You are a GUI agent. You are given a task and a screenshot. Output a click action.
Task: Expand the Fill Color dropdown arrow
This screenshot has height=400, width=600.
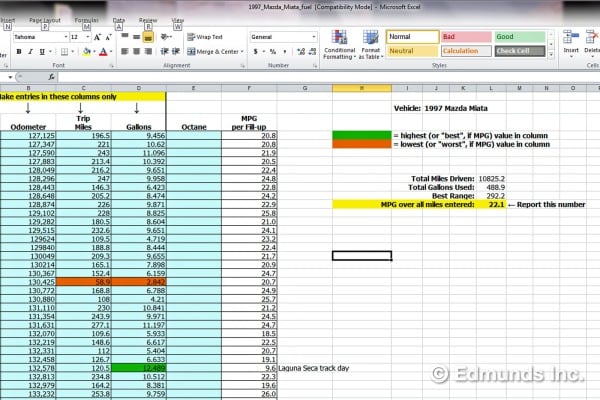pos(94,52)
